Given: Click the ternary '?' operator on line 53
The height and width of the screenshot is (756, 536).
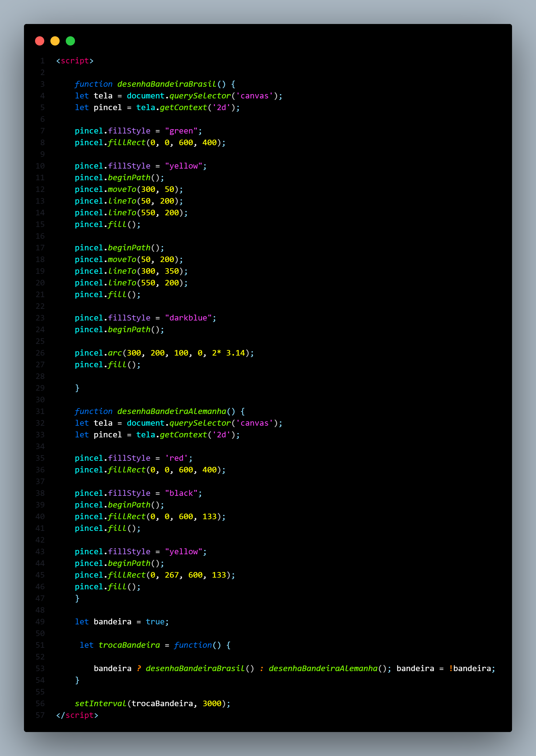Looking at the screenshot, I should [139, 668].
